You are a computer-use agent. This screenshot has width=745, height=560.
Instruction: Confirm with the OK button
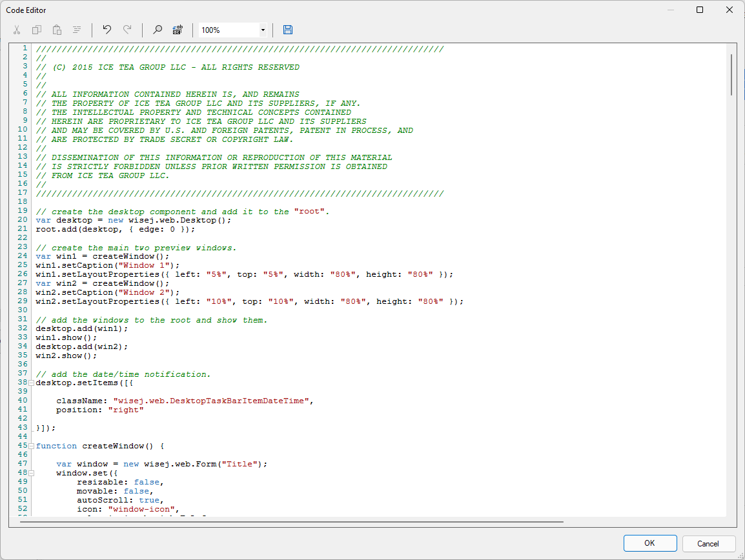pos(650,543)
